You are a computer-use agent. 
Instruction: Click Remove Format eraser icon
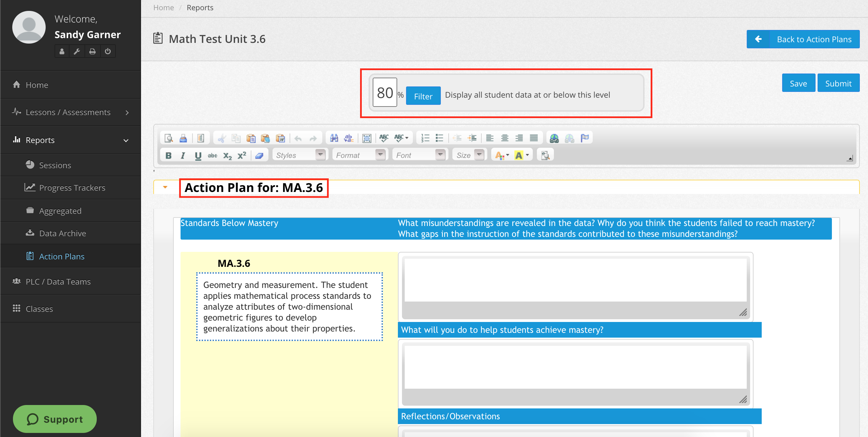point(259,156)
